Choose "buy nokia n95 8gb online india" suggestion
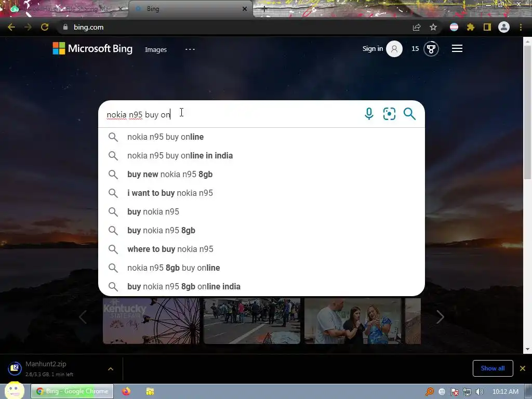This screenshot has width=532, height=399. click(x=261, y=286)
